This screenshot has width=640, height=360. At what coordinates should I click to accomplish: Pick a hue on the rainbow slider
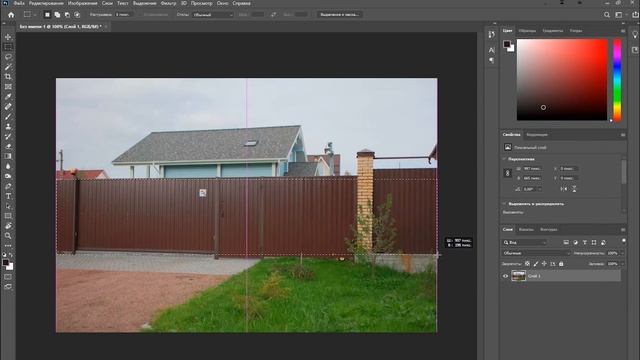pos(617,80)
